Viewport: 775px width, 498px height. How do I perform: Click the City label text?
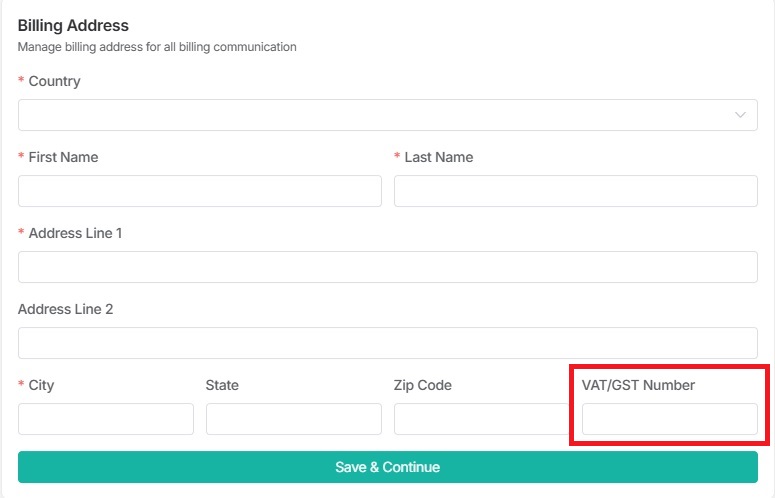41,385
